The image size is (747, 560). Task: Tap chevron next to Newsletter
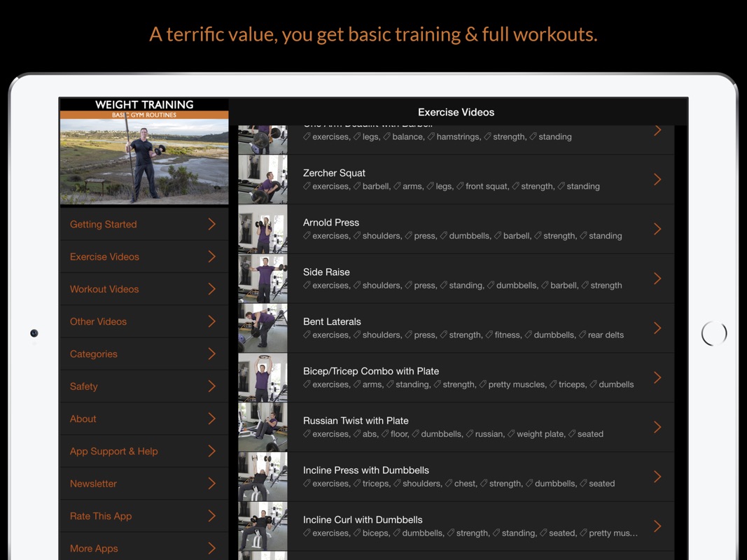(x=212, y=483)
